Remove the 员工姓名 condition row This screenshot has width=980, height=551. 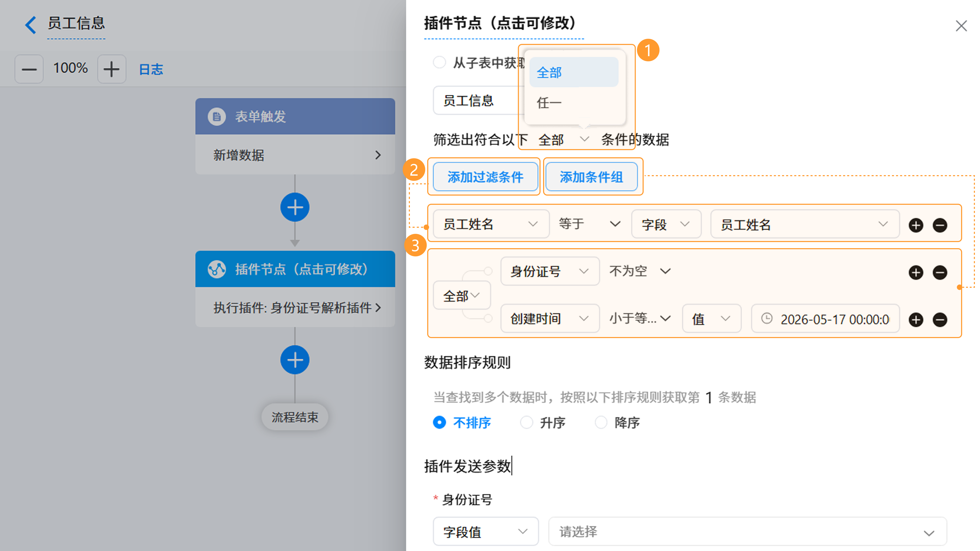[x=940, y=225]
